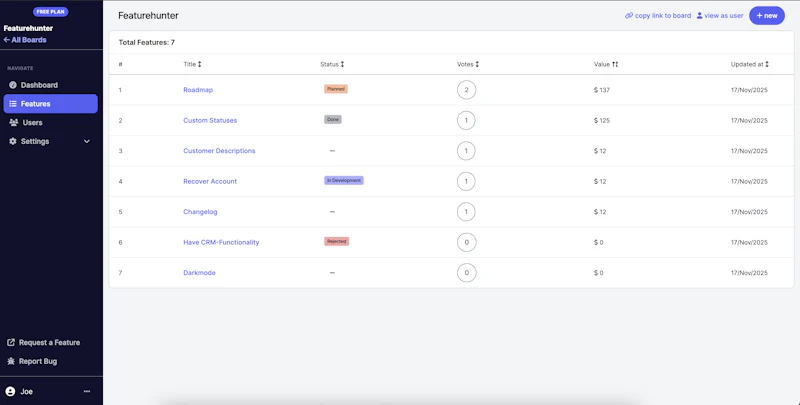This screenshot has height=405, width=800.
Task: Click the Featurehunter page heading
Action: pyautogui.click(x=148, y=16)
